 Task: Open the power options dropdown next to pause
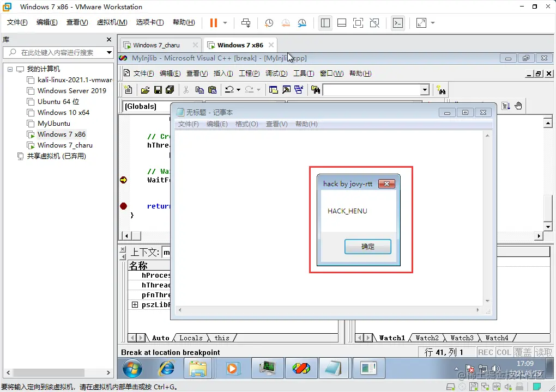pyautogui.click(x=225, y=23)
